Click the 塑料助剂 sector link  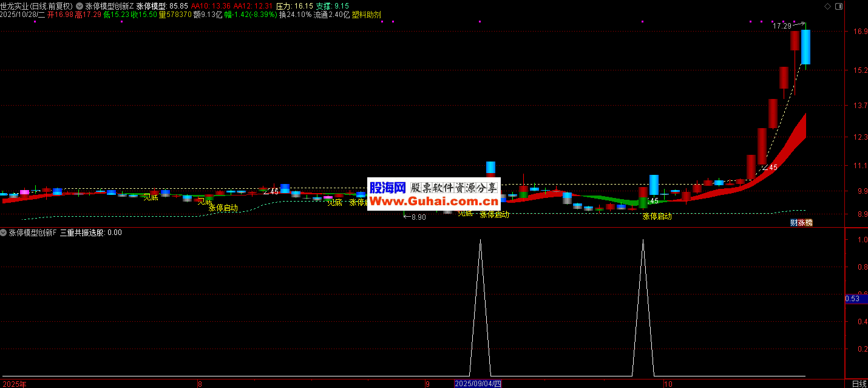coord(367,15)
